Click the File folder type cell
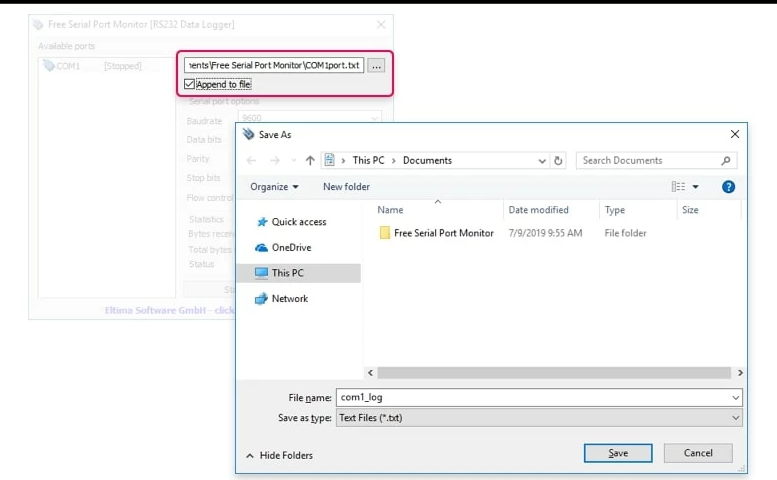The width and height of the screenshot is (777, 480). coord(625,233)
